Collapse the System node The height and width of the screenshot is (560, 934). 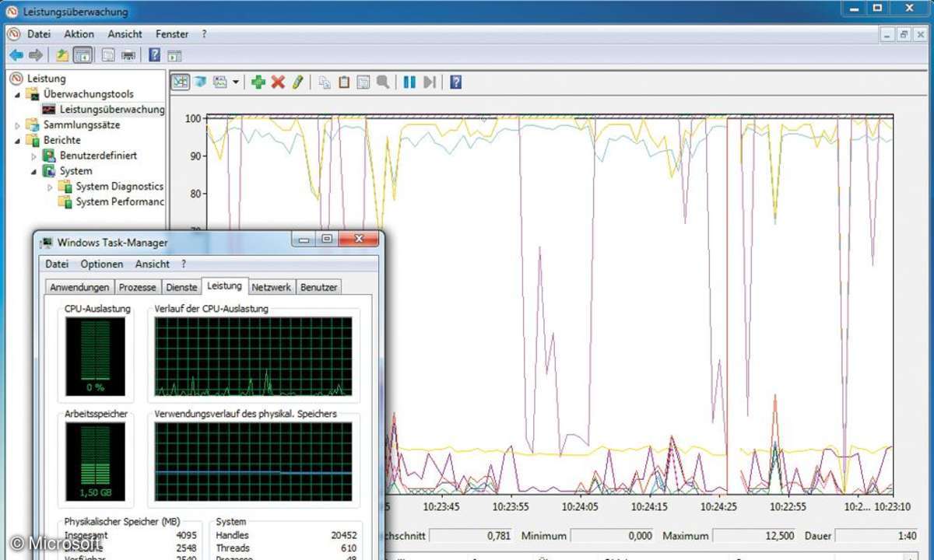click(x=33, y=171)
